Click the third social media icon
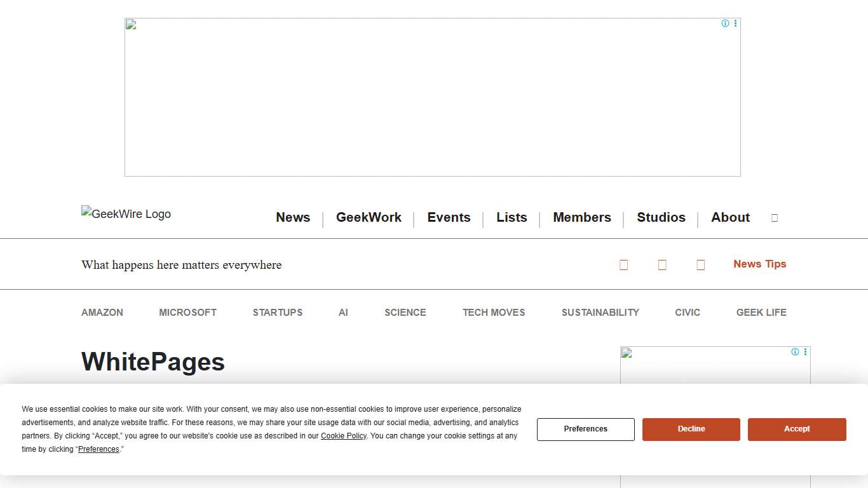Image resolution: width=868 pixels, height=488 pixels. (x=700, y=264)
